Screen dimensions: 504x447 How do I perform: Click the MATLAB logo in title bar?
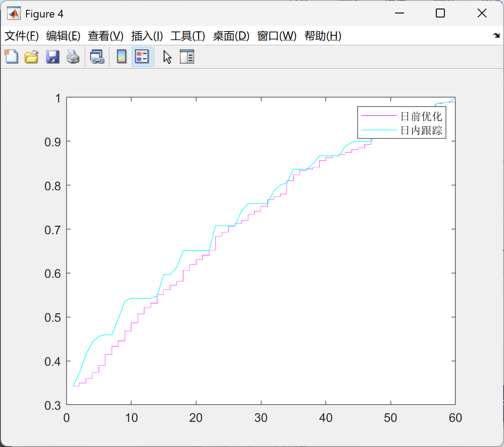[x=14, y=13]
